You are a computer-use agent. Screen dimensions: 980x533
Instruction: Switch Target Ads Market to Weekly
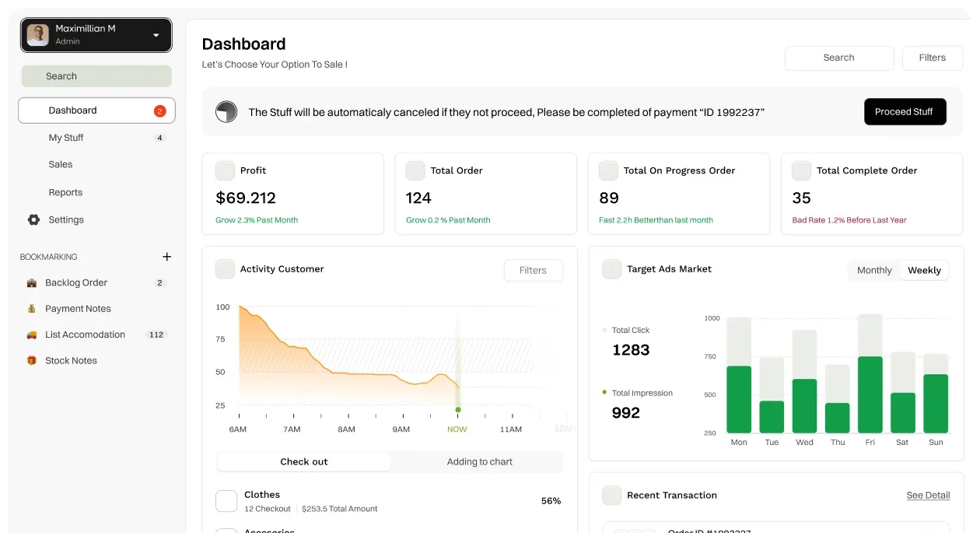(x=924, y=270)
